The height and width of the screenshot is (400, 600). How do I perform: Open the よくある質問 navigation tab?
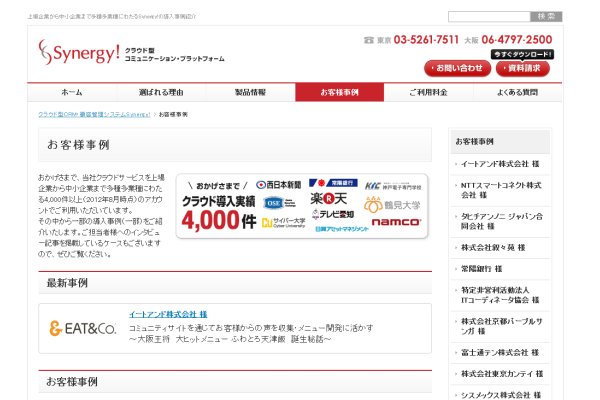tap(518, 92)
